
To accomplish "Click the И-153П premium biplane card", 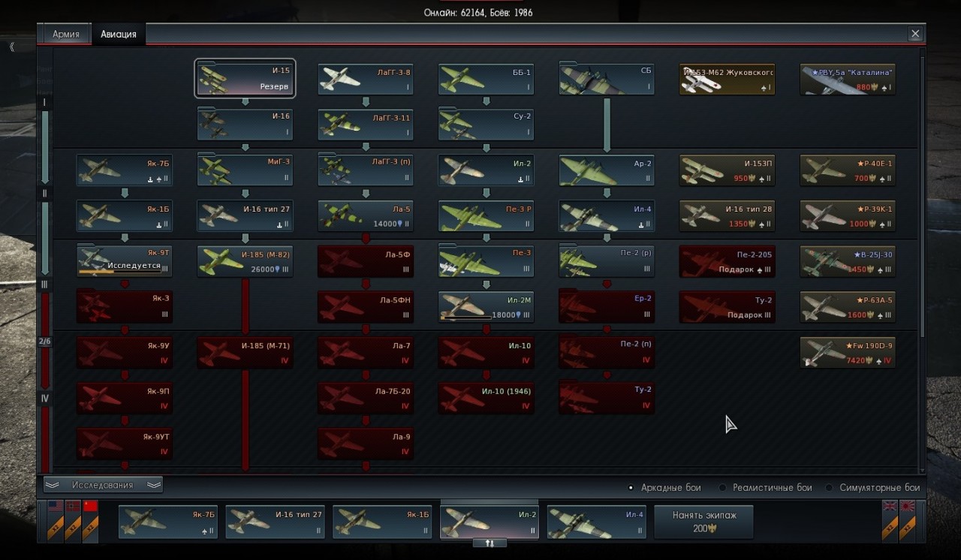I will (x=727, y=170).
